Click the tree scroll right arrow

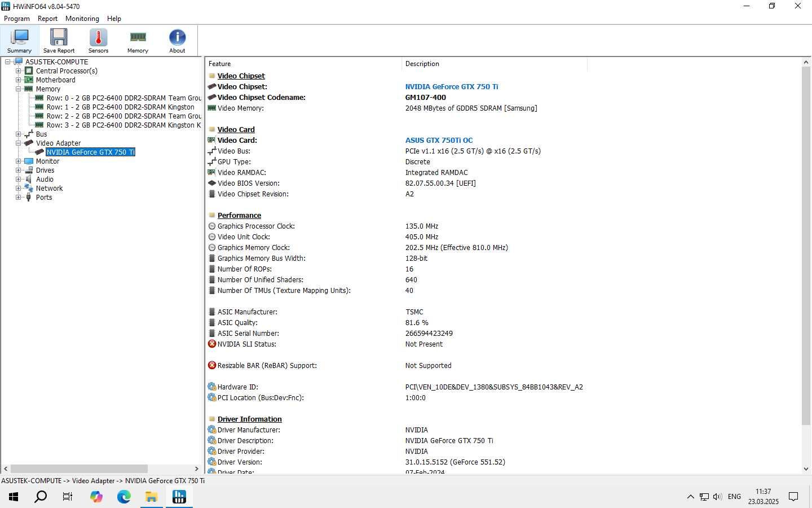(196, 469)
